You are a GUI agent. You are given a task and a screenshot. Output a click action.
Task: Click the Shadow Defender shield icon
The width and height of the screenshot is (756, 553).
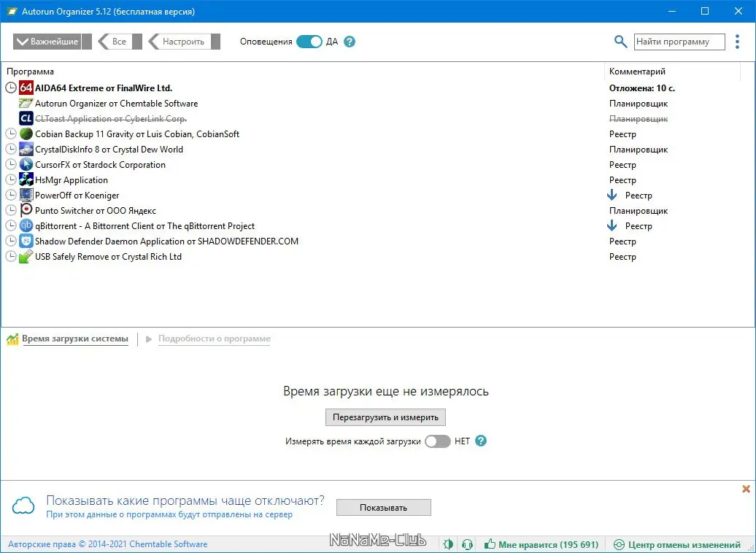click(x=26, y=241)
